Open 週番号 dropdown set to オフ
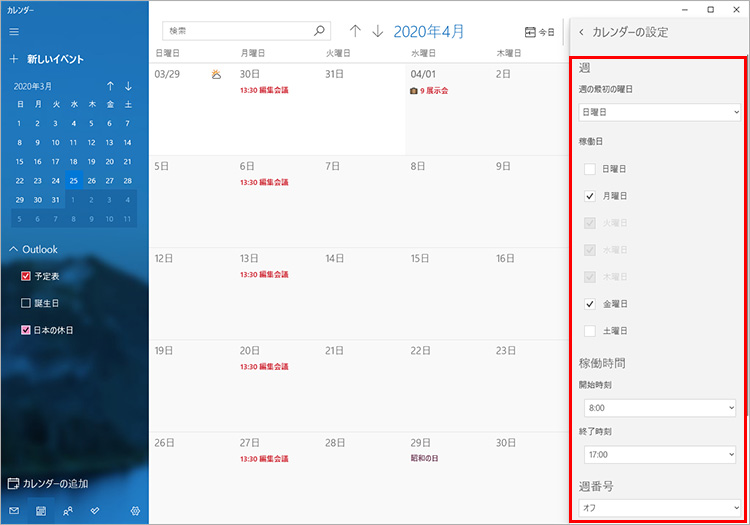Viewport: 750px width, 525px height. click(x=659, y=508)
